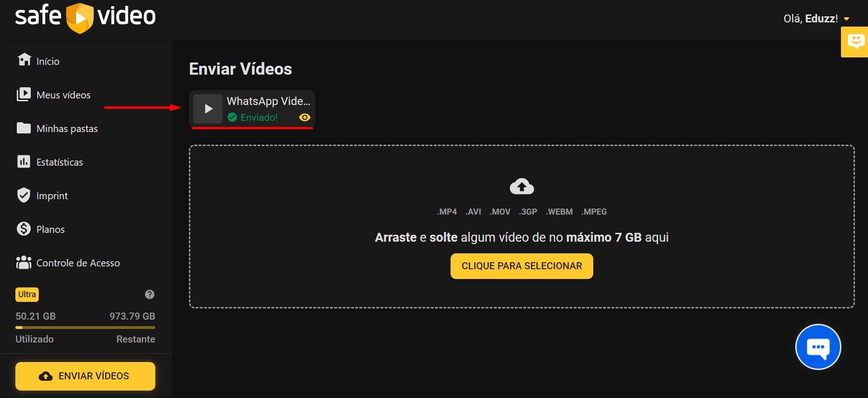Toggle the eye icon on uploaded video
The width and height of the screenshot is (868, 398).
point(305,118)
